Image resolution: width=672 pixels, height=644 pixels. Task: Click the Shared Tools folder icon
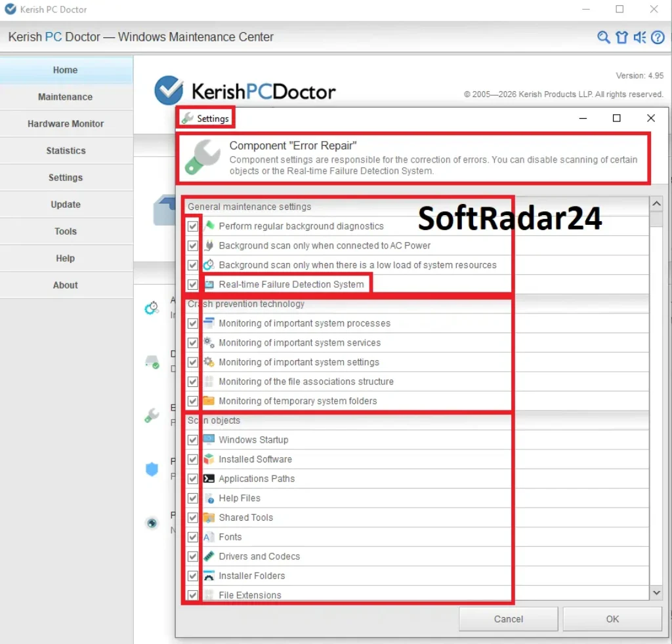209,517
